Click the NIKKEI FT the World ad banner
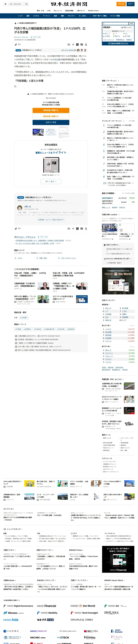138x644 pixels. pos(118,281)
